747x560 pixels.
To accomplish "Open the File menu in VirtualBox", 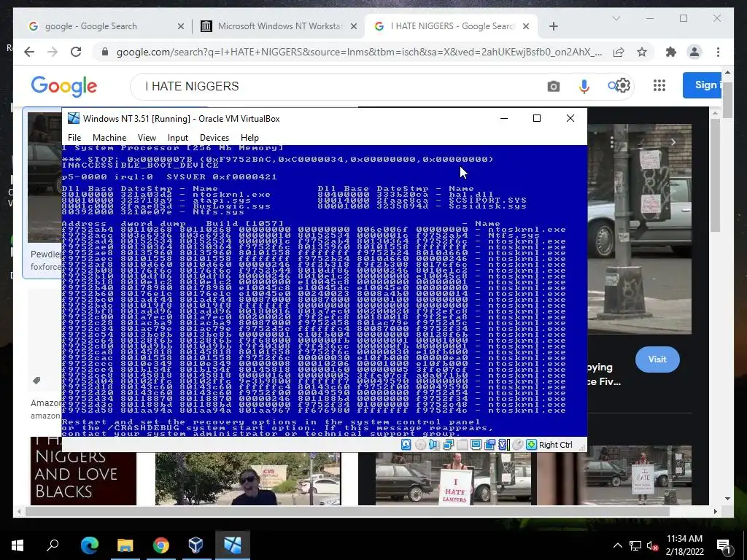I will pyautogui.click(x=74, y=138).
